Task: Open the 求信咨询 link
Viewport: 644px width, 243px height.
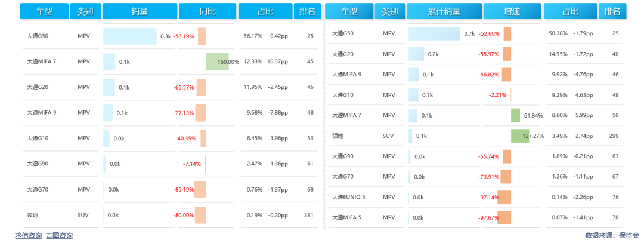Action: point(29,236)
